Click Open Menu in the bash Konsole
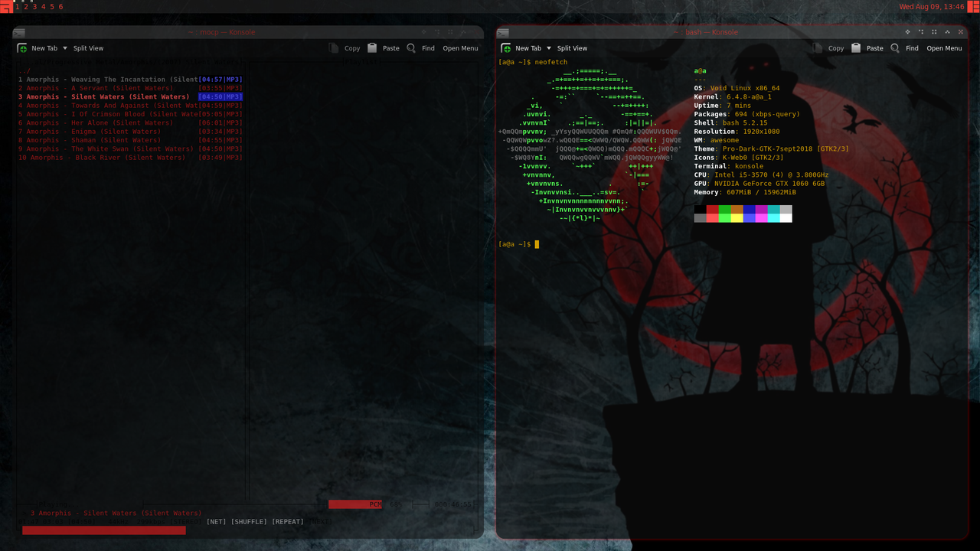The image size is (980, 551). tap(944, 48)
